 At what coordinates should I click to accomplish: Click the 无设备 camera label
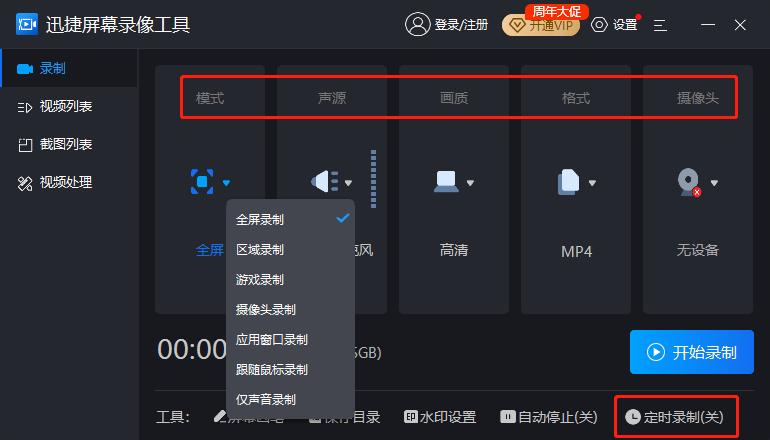[698, 250]
